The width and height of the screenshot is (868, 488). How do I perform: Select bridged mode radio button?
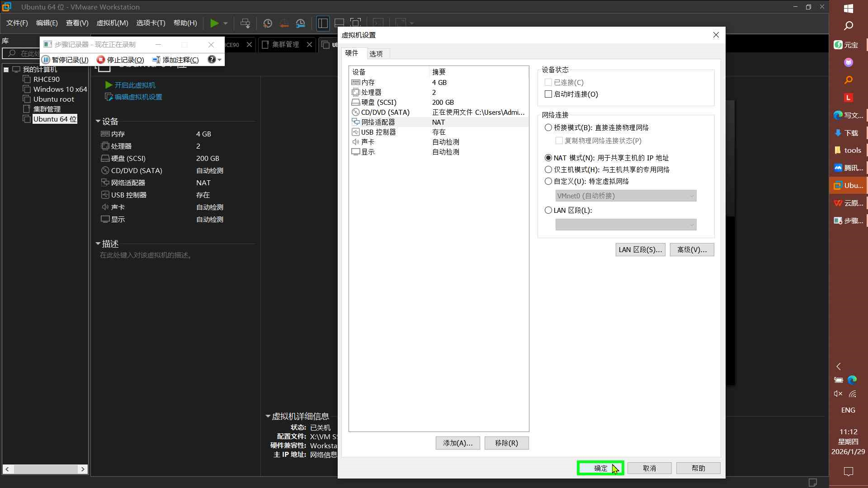(x=548, y=127)
